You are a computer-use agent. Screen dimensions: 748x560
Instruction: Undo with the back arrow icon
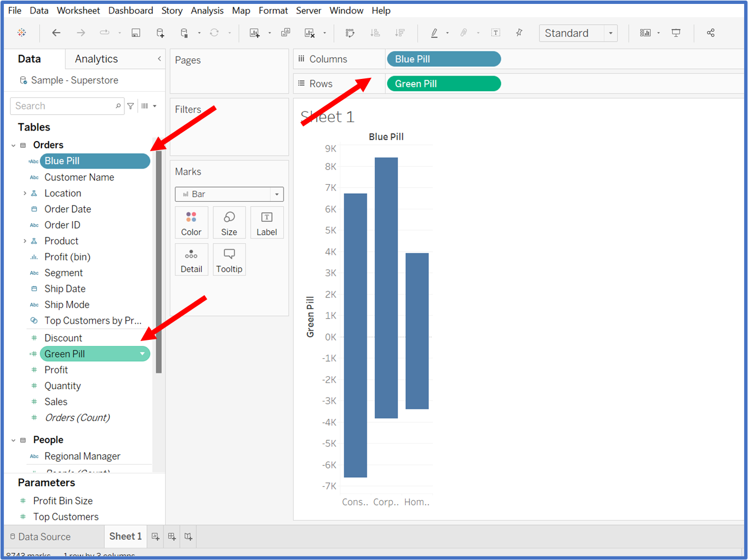pos(56,32)
